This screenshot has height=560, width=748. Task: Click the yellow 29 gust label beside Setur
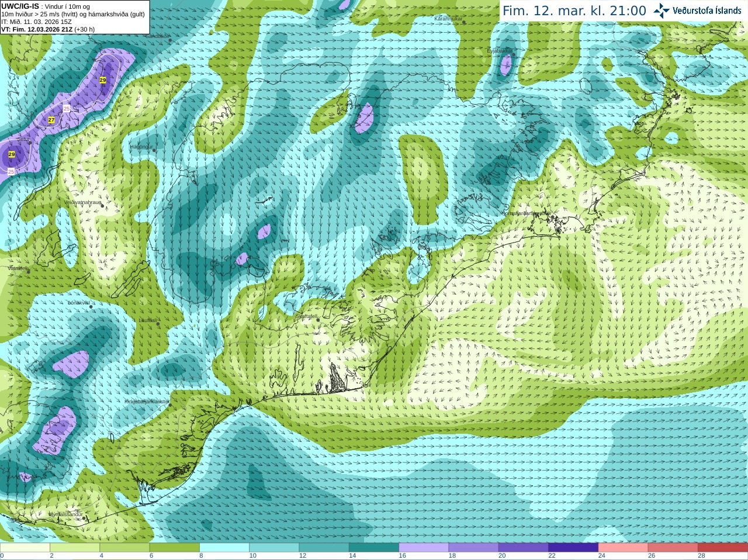click(12, 154)
